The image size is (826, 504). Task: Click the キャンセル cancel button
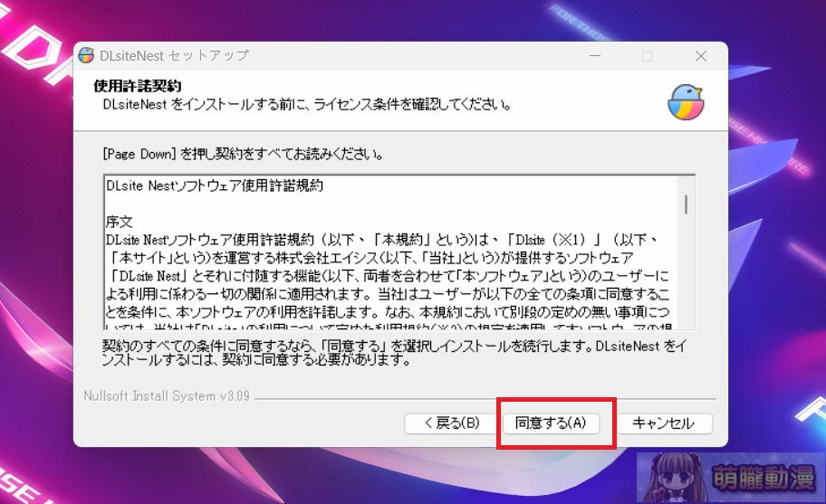click(663, 423)
